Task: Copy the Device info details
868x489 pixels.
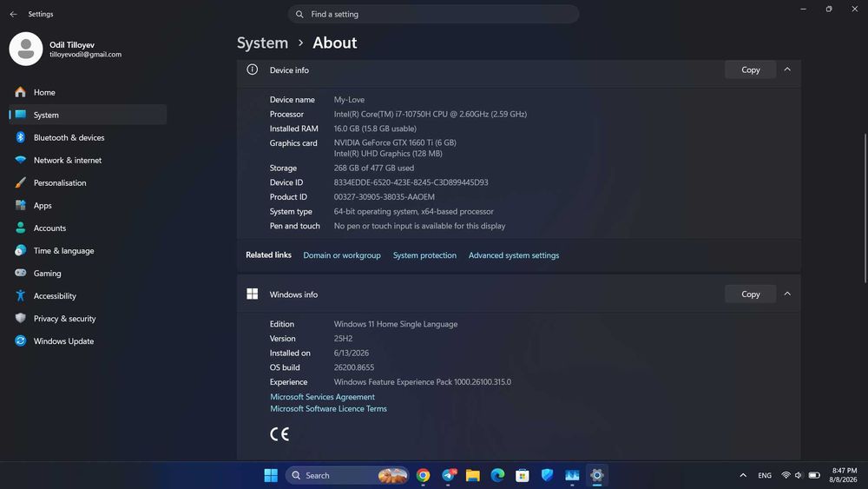Action: (750, 69)
